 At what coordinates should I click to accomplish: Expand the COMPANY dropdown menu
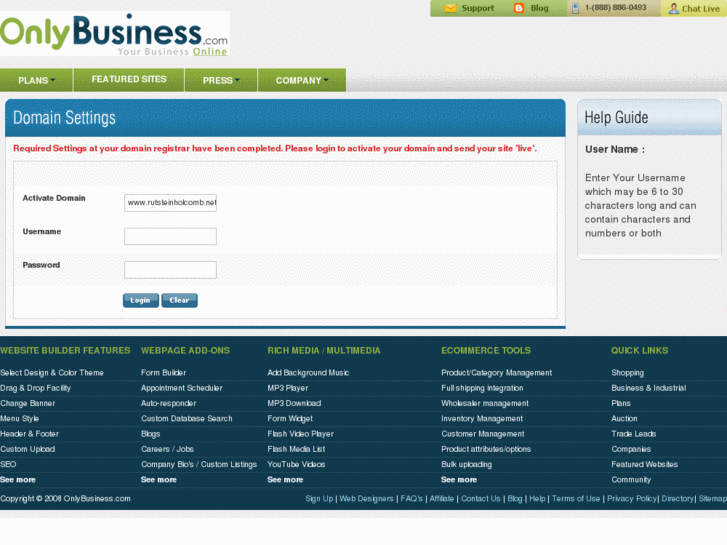click(x=302, y=80)
